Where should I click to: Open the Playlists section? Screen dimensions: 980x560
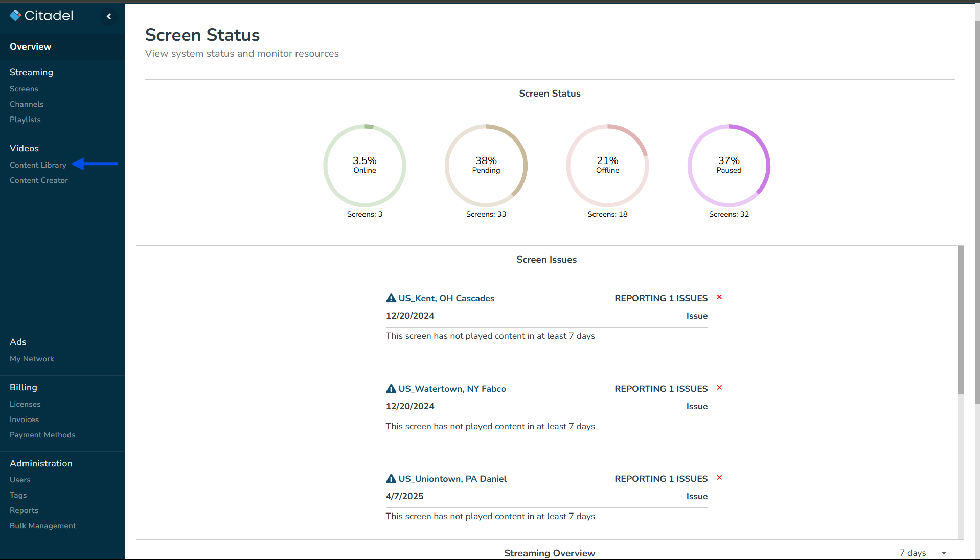coord(25,120)
